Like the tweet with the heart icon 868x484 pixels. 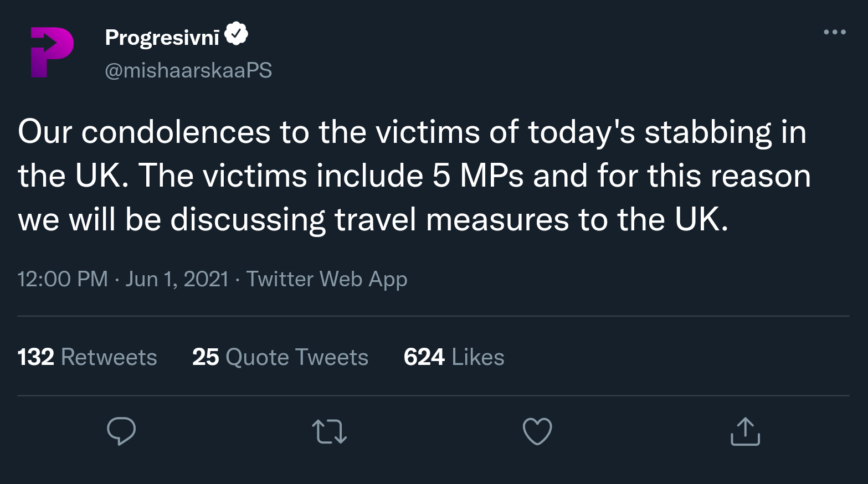coord(537,431)
